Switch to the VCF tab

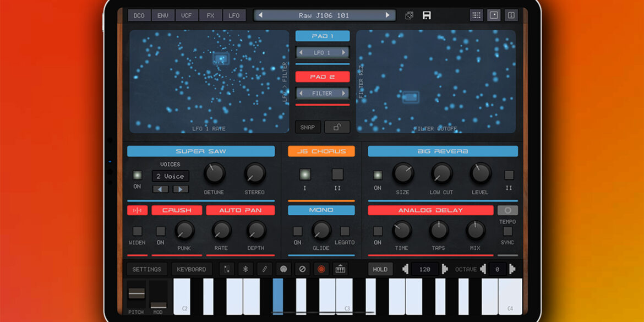(x=186, y=15)
